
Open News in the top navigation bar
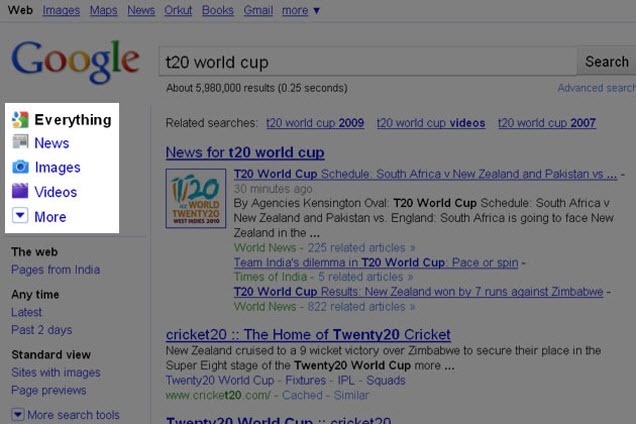tap(141, 10)
